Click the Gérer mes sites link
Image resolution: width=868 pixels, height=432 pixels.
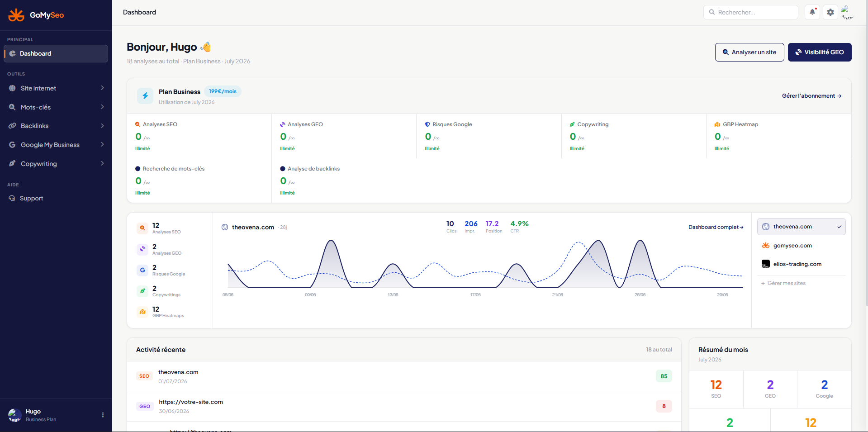click(x=783, y=283)
